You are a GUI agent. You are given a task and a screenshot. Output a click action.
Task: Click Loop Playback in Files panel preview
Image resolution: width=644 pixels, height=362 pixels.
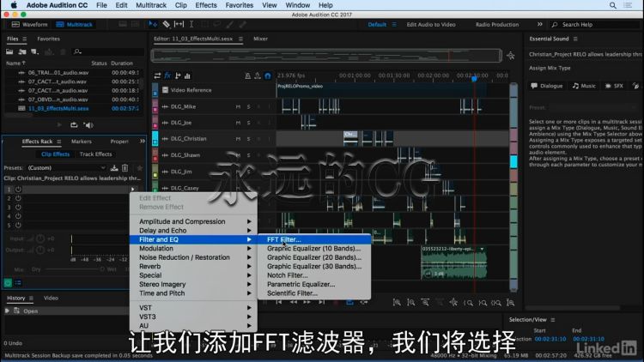point(74,124)
